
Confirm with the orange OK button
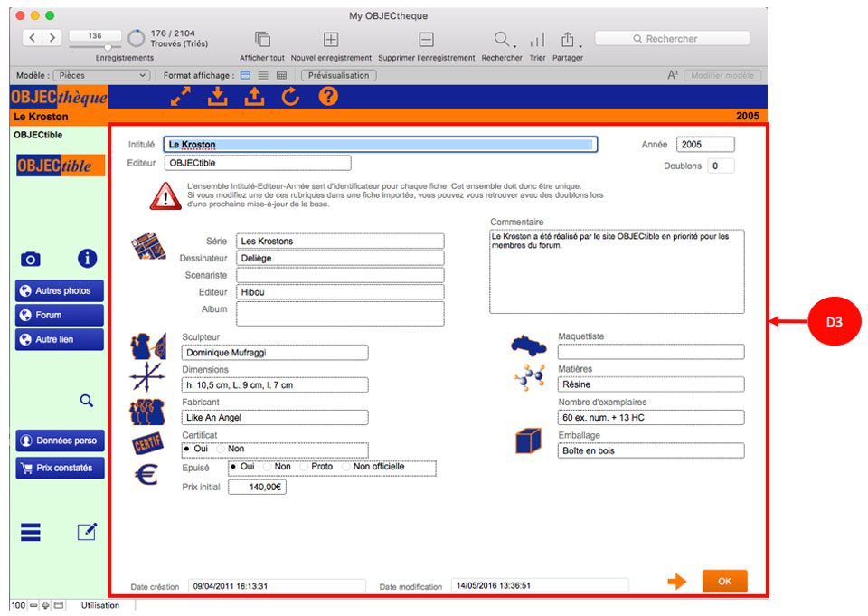pyautogui.click(x=724, y=581)
